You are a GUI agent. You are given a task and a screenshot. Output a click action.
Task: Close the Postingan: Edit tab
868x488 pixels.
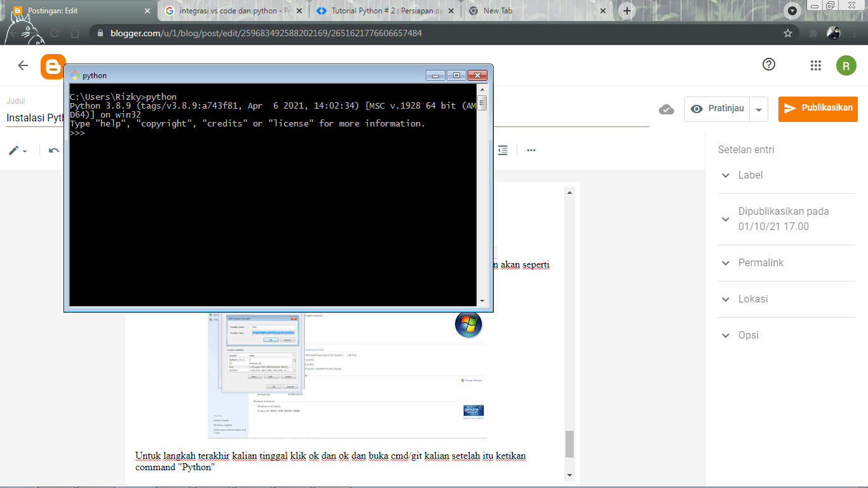click(x=147, y=11)
